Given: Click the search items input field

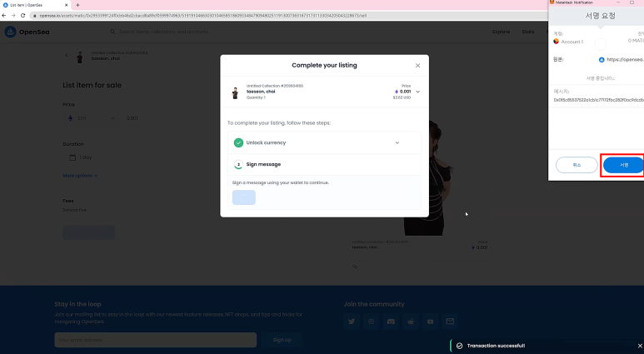Looking at the screenshot, I should coord(164,32).
